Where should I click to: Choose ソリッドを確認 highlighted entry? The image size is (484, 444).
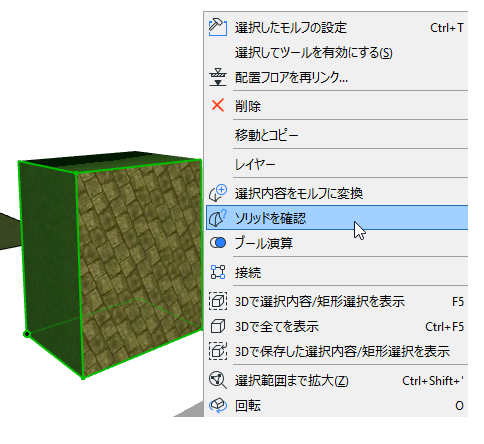coord(337,218)
